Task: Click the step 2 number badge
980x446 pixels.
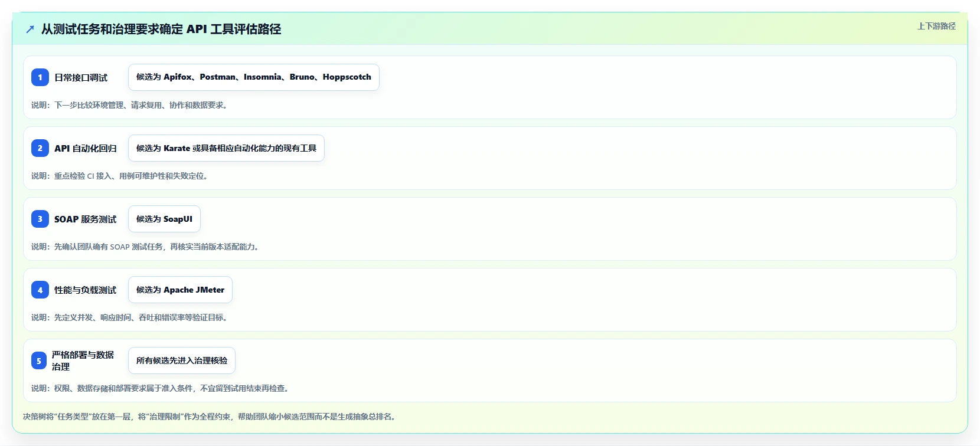Action: point(40,148)
